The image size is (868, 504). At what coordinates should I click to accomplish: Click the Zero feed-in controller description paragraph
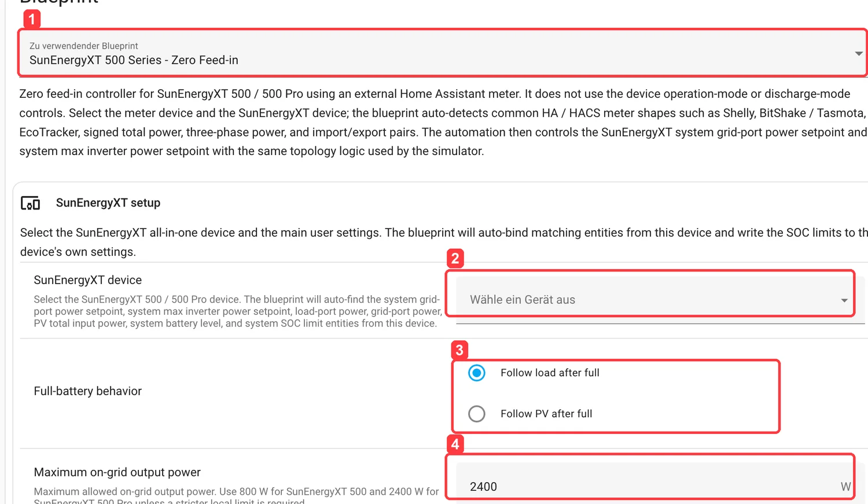coord(443,122)
